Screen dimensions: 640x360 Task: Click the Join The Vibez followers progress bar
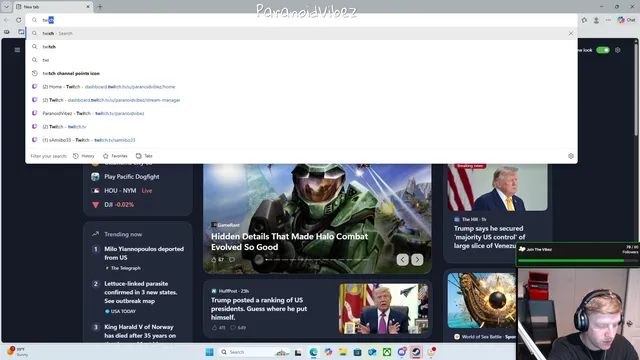pyautogui.click(x=578, y=260)
